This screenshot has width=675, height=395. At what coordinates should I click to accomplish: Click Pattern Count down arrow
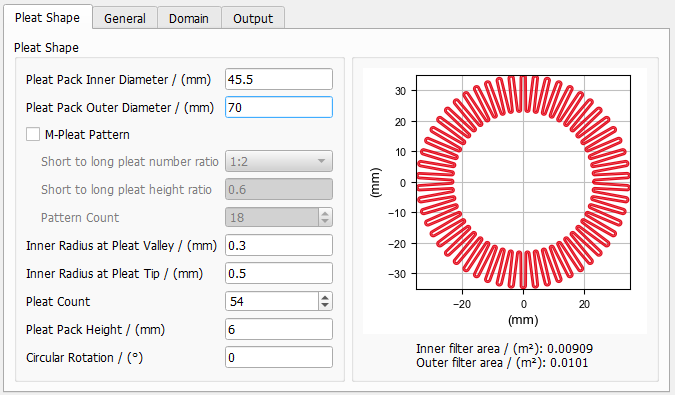pos(325,222)
